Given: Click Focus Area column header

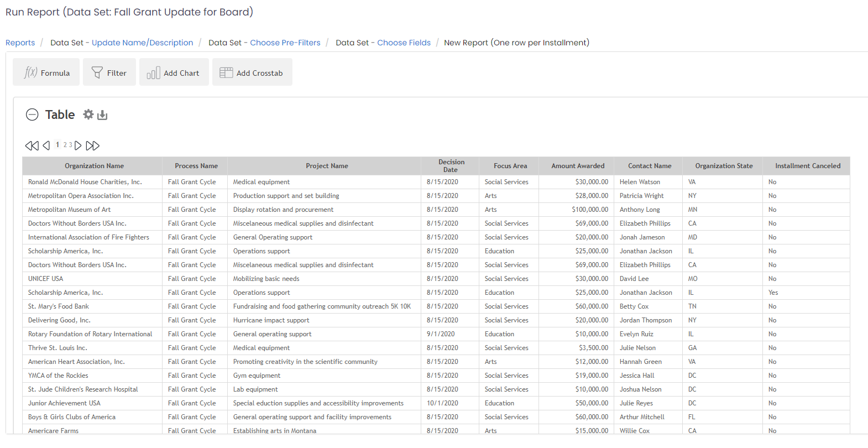Looking at the screenshot, I should pos(509,166).
